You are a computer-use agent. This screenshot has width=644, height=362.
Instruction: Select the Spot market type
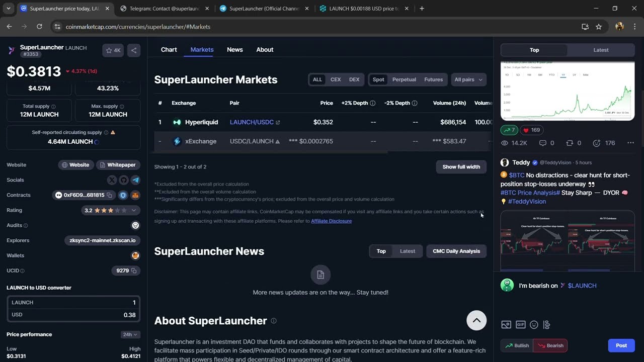click(378, 79)
